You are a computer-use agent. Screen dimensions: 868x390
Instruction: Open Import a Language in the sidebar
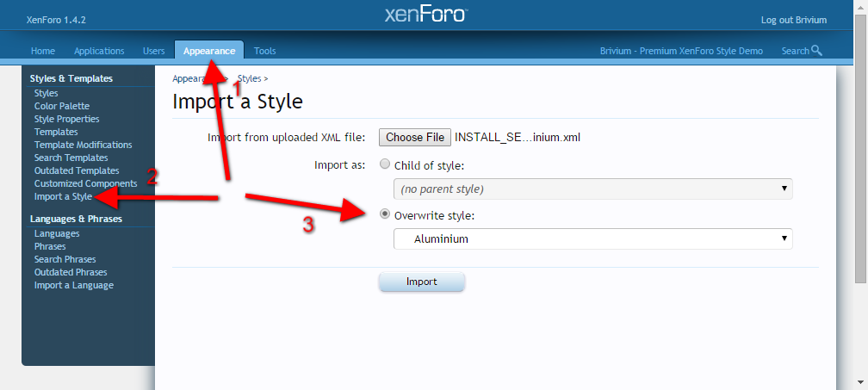74,285
